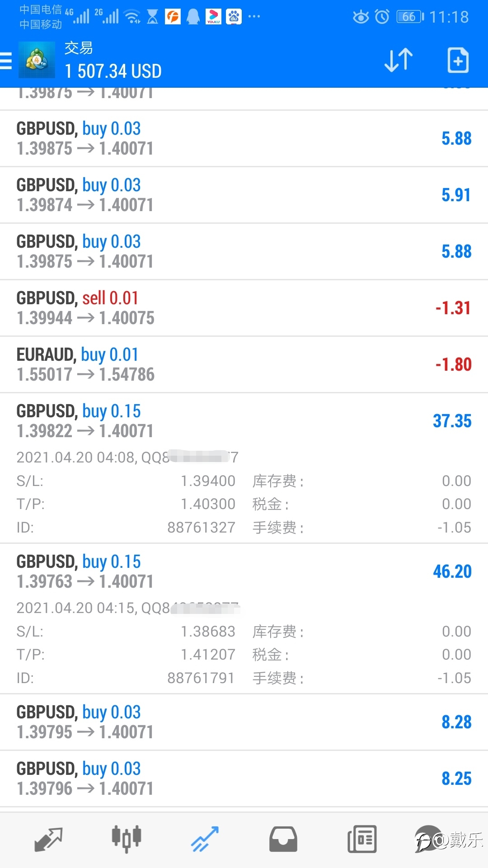The width and height of the screenshot is (488, 868).
Task: Open the News tab newspaper icon
Action: click(362, 840)
